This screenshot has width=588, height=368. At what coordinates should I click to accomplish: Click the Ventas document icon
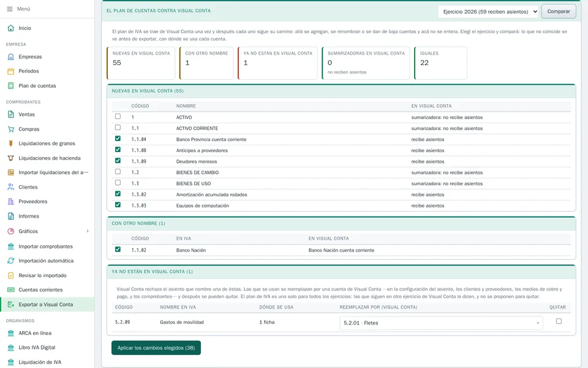pos(11,115)
